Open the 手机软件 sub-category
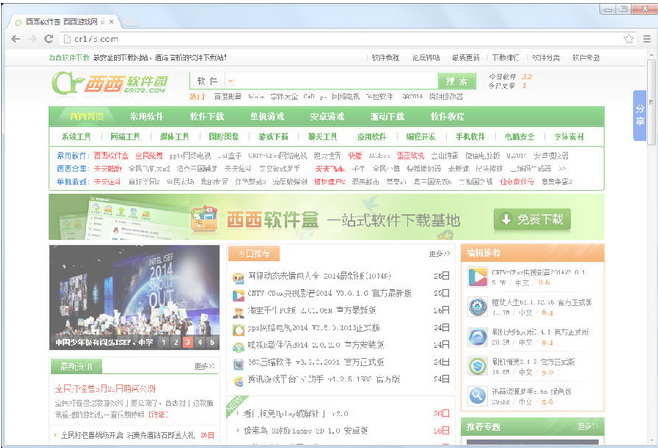The width and height of the screenshot is (658, 448). coord(470,136)
